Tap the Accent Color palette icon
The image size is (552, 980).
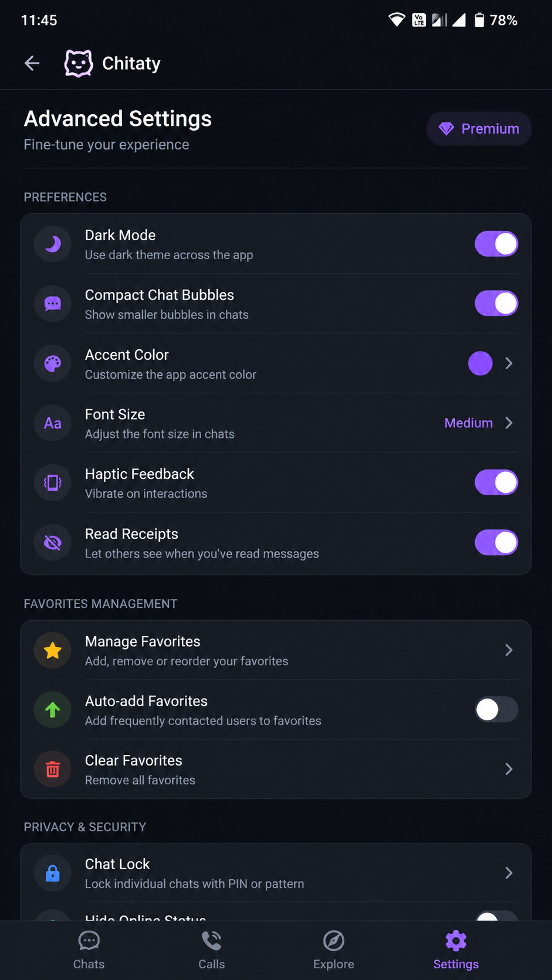(x=53, y=363)
